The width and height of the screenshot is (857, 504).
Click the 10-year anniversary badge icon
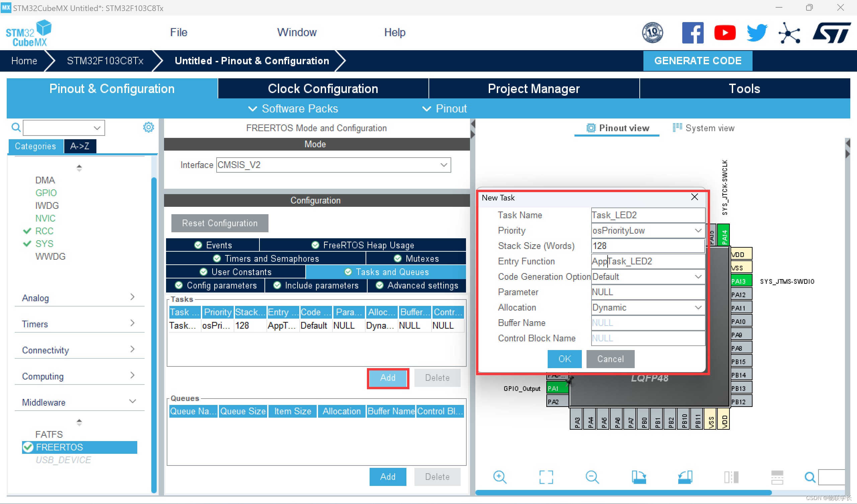click(x=652, y=33)
